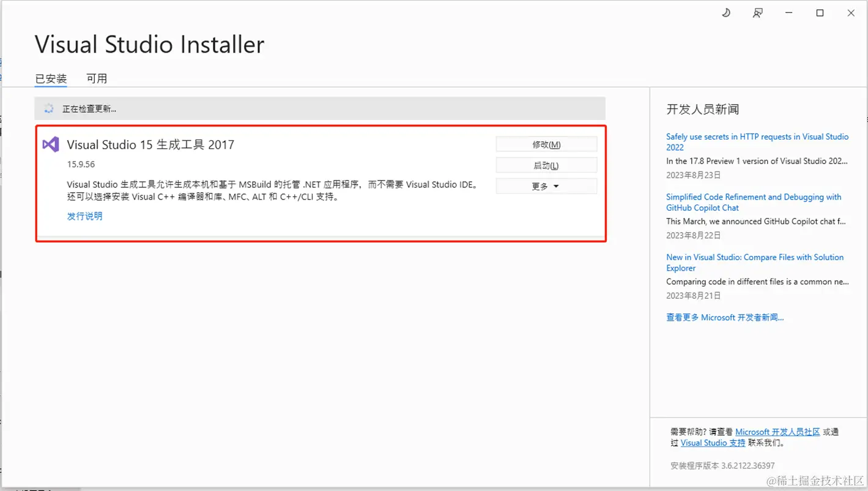Maximize the Visual Studio Installer window

click(x=820, y=13)
